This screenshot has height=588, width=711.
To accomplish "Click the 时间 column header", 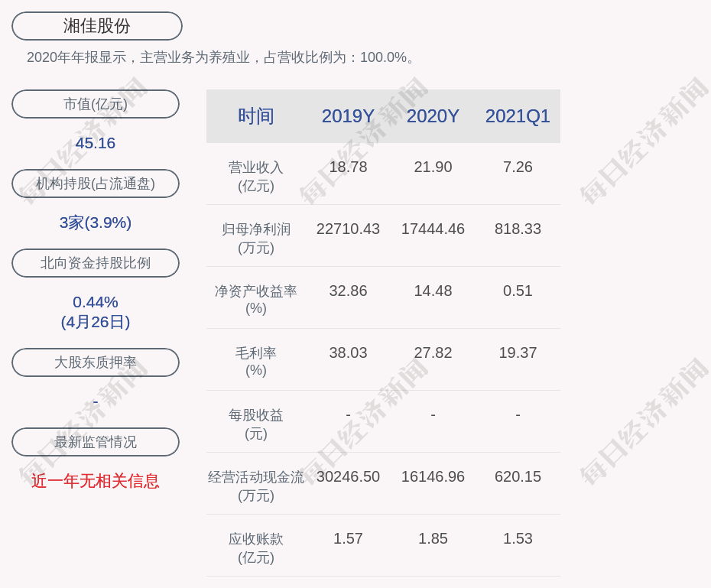I will click(256, 116).
